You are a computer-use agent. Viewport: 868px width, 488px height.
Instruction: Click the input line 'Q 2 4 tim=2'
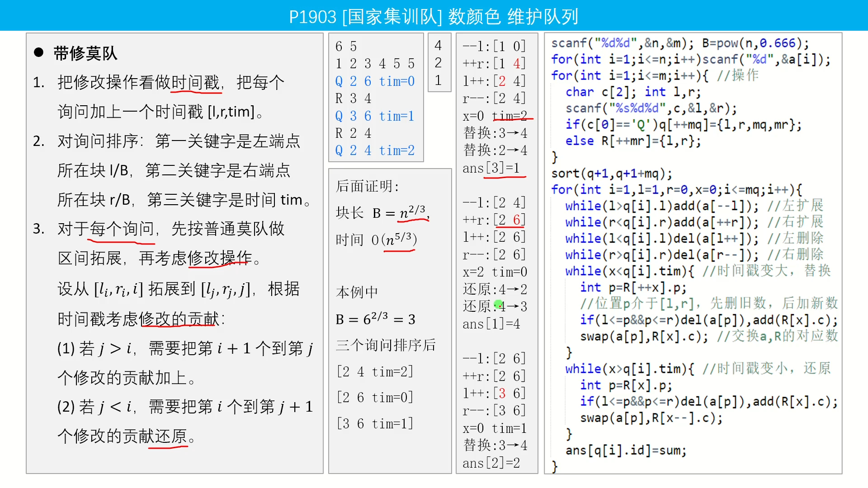[375, 150]
